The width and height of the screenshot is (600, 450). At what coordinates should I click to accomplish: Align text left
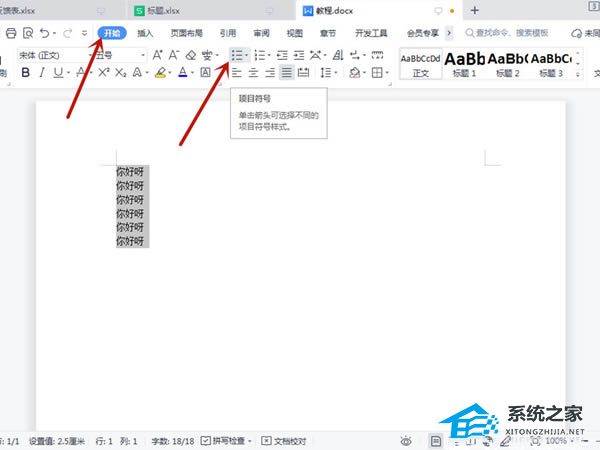tap(237, 72)
